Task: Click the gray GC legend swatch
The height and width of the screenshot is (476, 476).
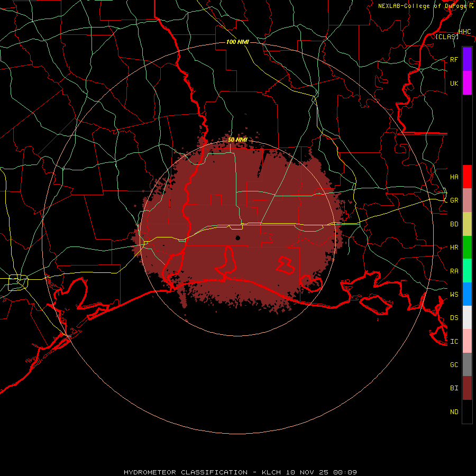Action: [x=467, y=364]
